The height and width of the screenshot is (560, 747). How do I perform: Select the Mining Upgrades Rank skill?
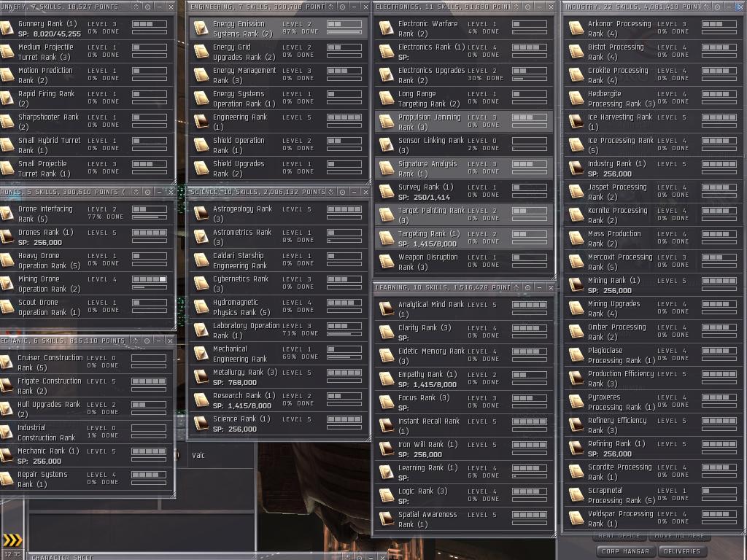pos(654,308)
